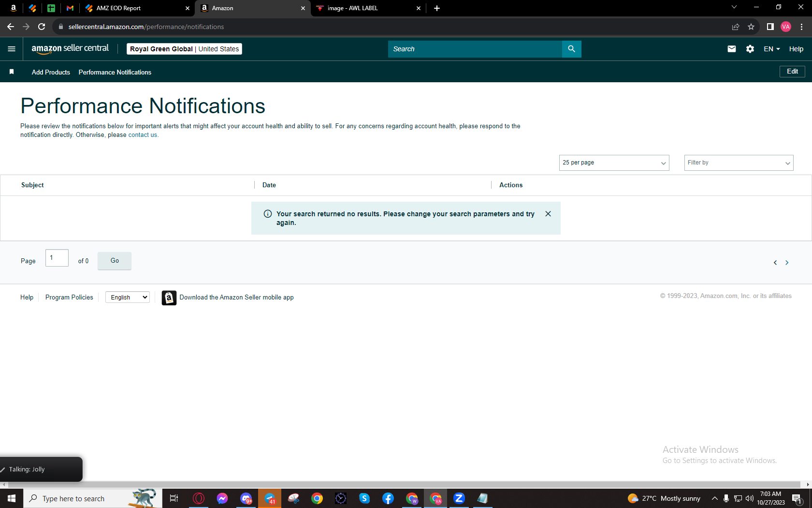The image size is (812, 508).
Task: Open the tab search chevron
Action: [x=734, y=7]
